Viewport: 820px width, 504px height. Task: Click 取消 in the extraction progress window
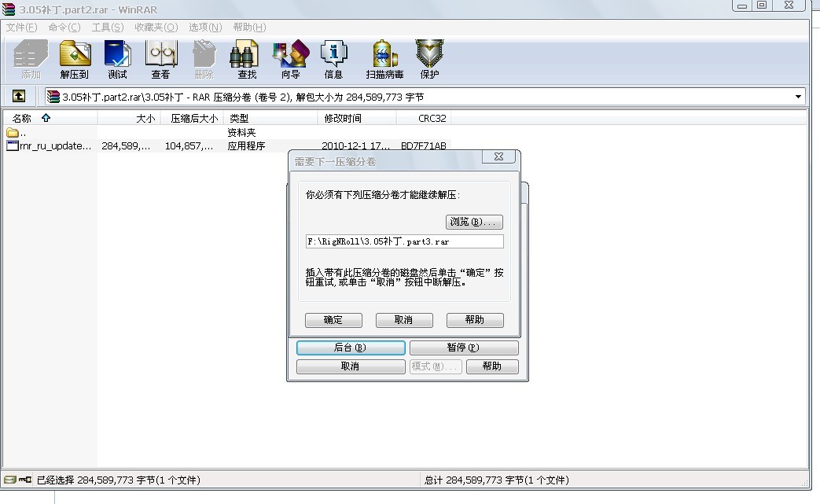351,366
